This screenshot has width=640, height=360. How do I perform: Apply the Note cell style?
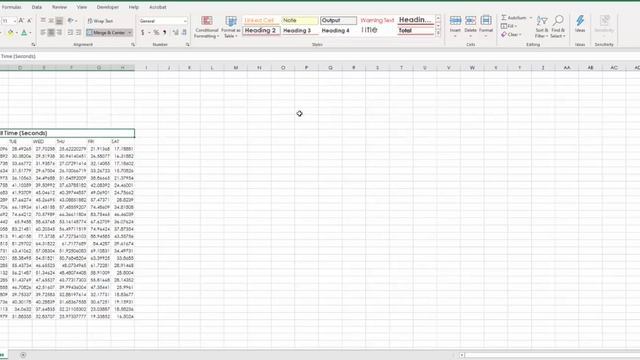(x=300, y=20)
